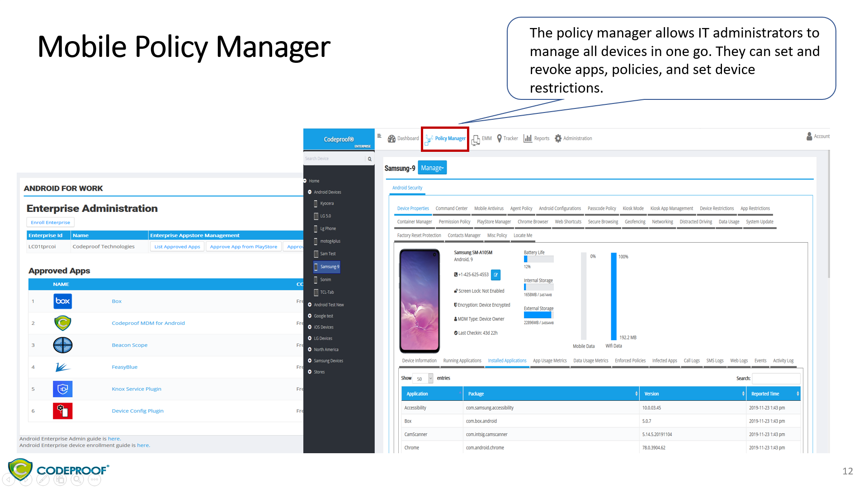Expand the Google test group

pos(310,316)
